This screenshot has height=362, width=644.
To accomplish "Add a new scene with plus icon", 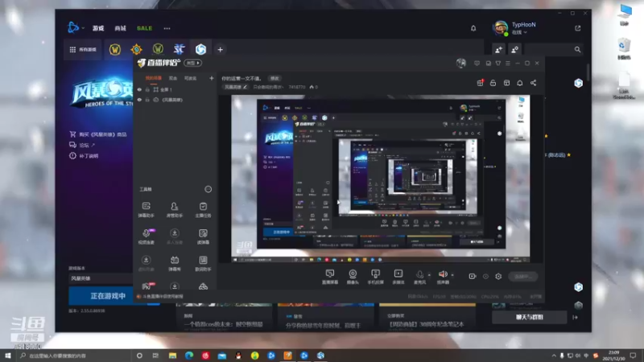I will [212, 78].
